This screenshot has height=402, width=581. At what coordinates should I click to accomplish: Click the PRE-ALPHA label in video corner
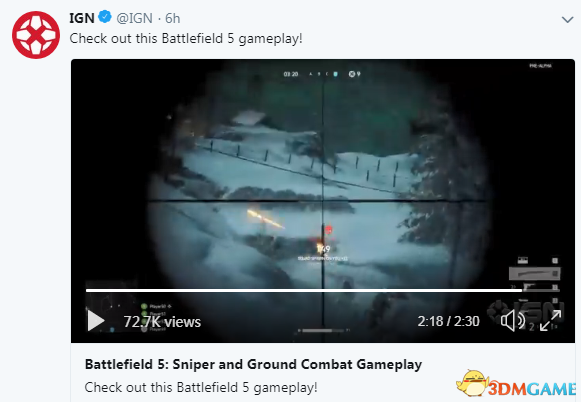(541, 66)
